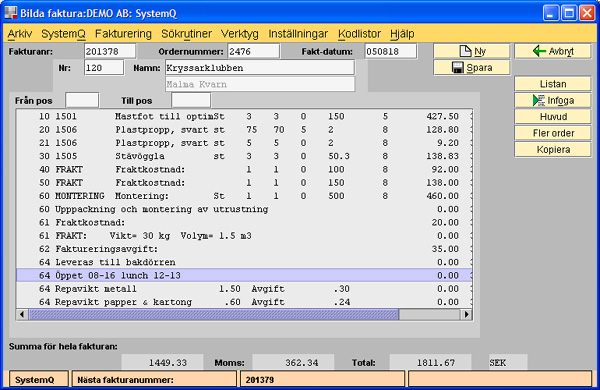Click the invoice sum 1449.33

pyautogui.click(x=163, y=362)
